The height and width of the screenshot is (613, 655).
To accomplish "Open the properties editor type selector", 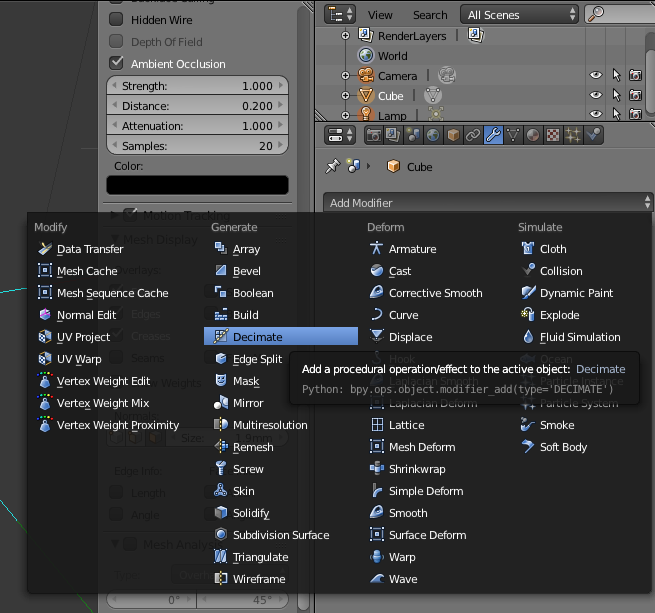I will click(340, 135).
